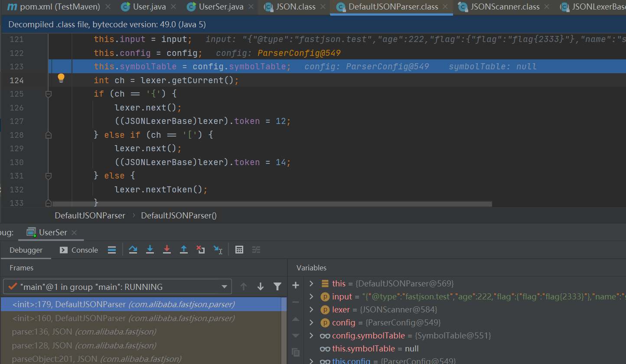626x364 pixels.
Task: Switch to the pom.xml (TestMaven) tab
Action: click(x=59, y=7)
